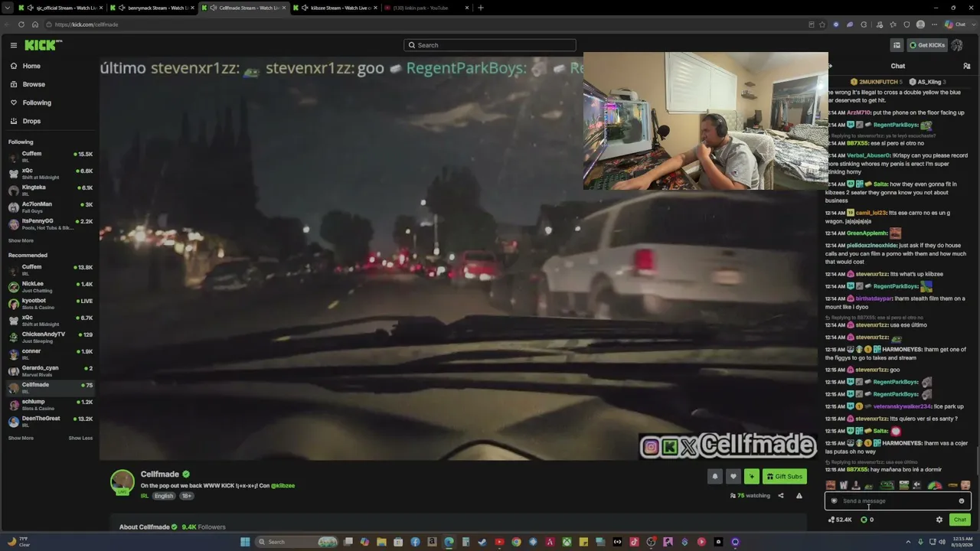
Task: Open Kingteka channel in the sidebar
Action: coord(50,191)
